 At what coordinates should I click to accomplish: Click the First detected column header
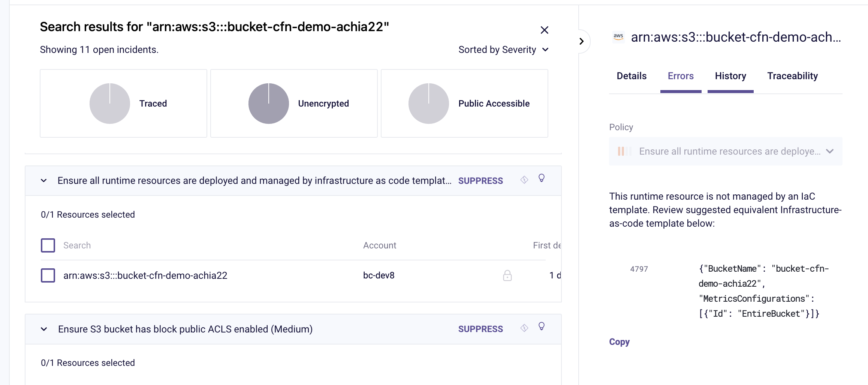547,245
